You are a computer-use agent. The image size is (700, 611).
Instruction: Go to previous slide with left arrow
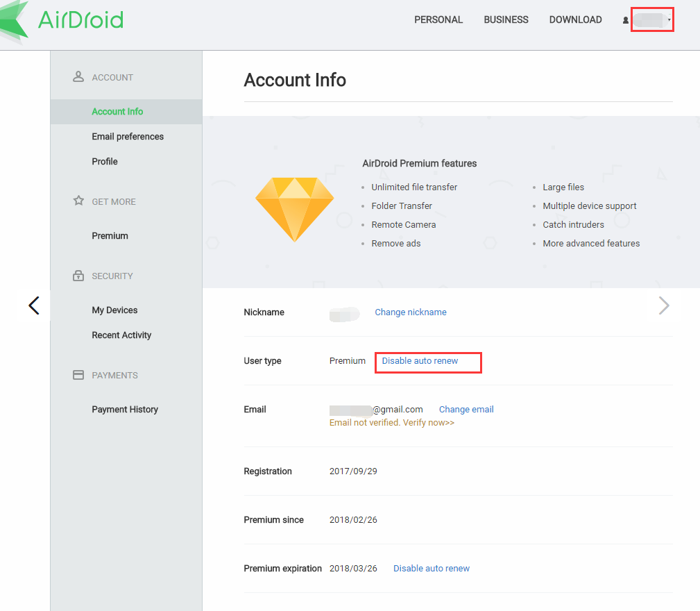[34, 305]
